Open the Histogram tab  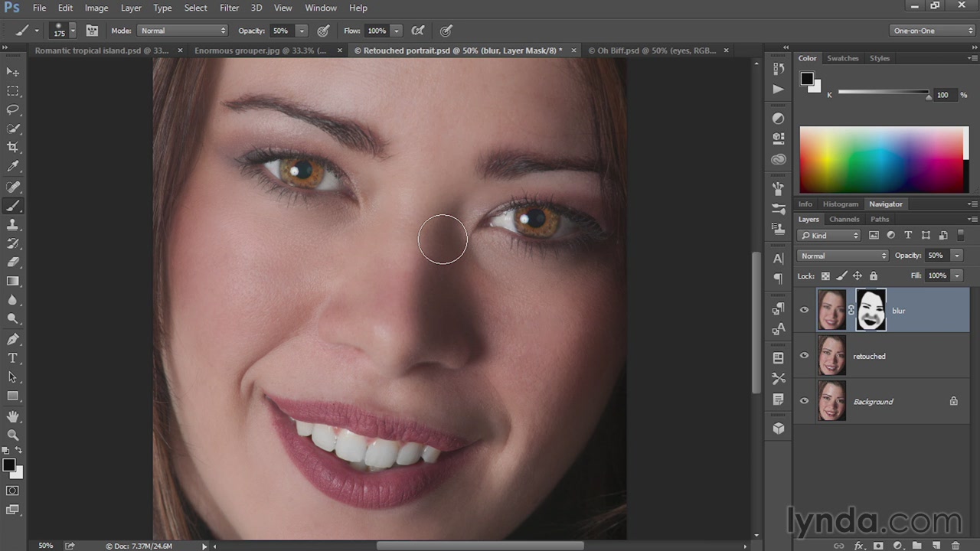(840, 204)
